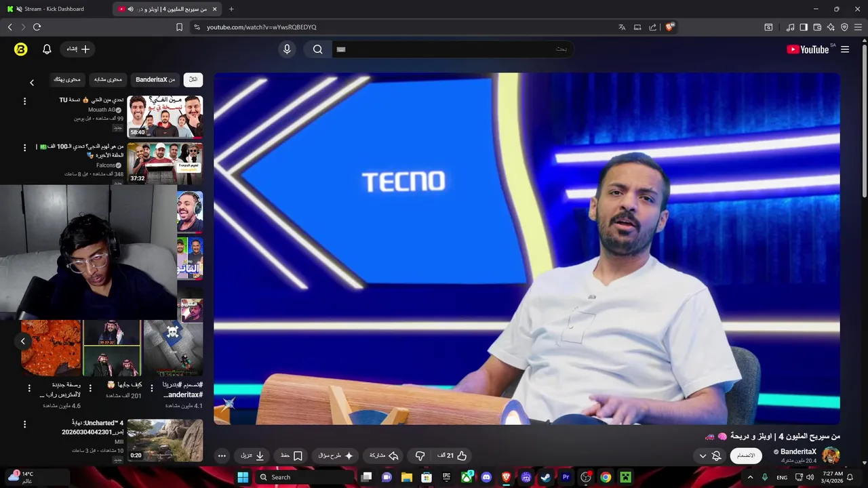Switch to the Stream - Kick Dashboard tab
The image size is (868, 488).
[56, 9]
